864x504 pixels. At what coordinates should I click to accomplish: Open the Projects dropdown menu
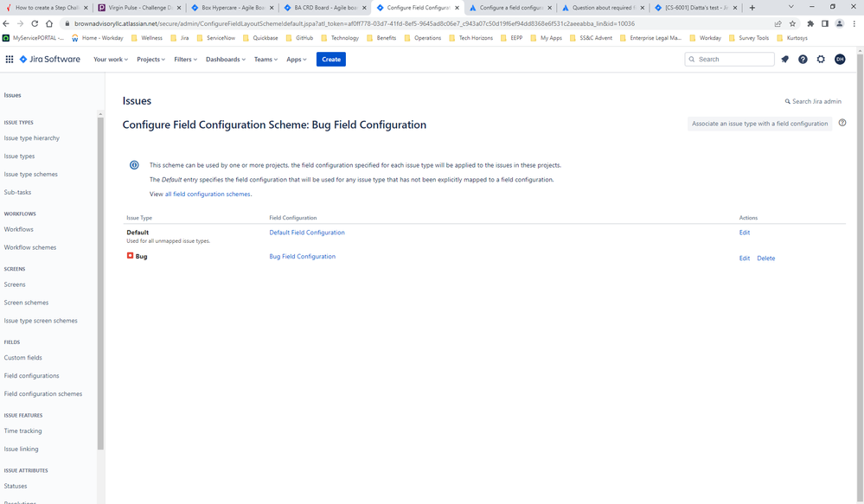point(150,59)
